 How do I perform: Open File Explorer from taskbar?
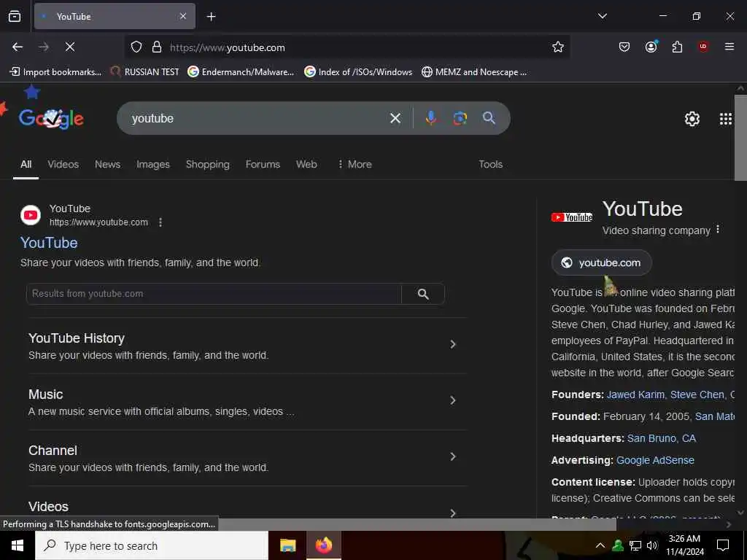point(287,545)
